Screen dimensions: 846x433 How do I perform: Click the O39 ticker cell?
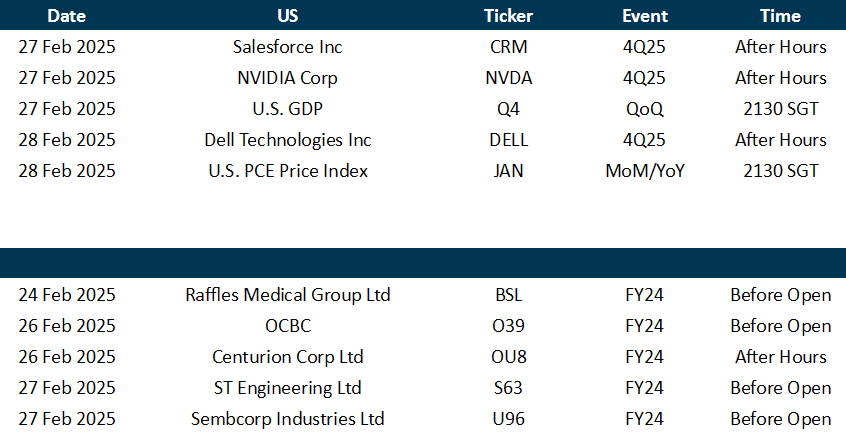coord(508,326)
